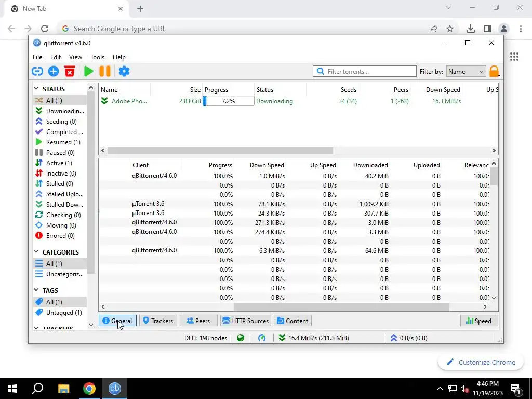Viewport: 532px width, 399px height.
Task: Click Customize Chrome button
Action: tap(481, 362)
